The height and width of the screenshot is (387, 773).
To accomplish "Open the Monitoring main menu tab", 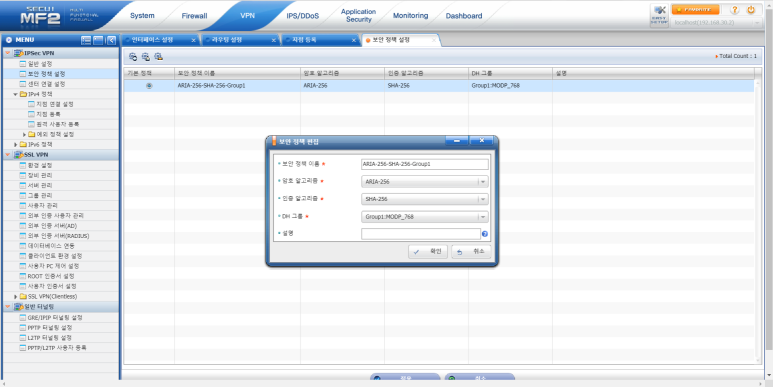I will click(x=411, y=16).
